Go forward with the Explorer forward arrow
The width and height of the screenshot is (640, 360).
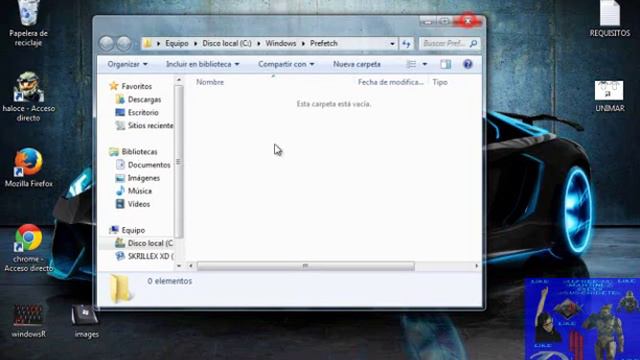click(124, 43)
